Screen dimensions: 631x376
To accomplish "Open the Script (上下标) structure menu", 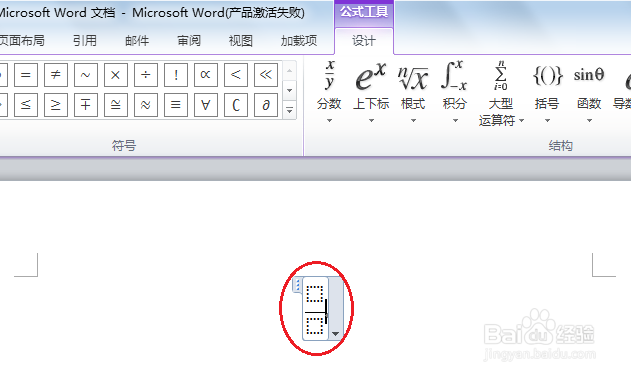I will click(371, 92).
